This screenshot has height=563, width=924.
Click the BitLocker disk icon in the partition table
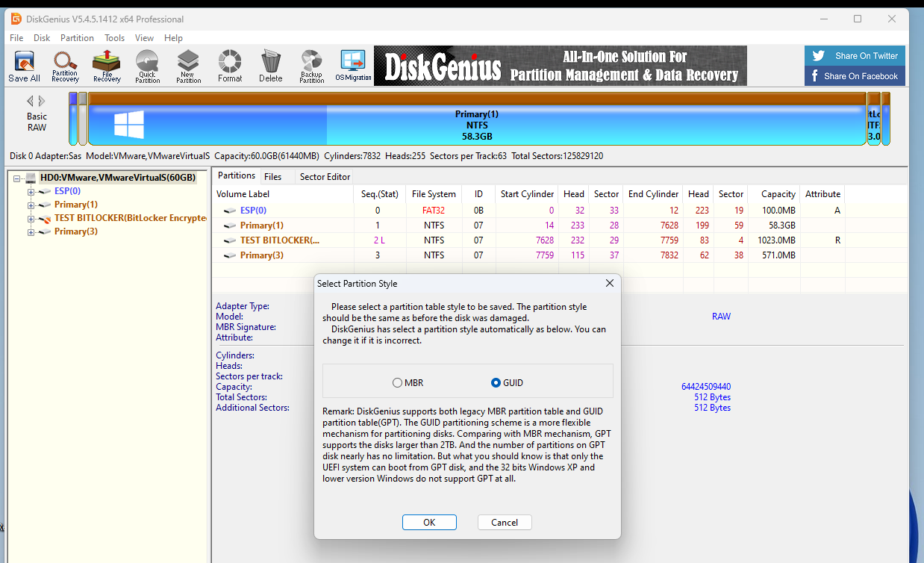230,240
